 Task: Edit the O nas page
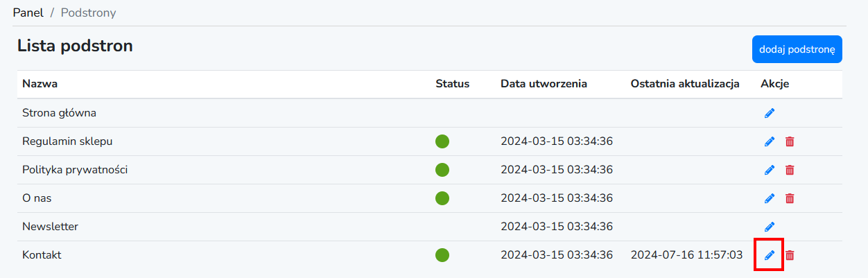click(769, 198)
